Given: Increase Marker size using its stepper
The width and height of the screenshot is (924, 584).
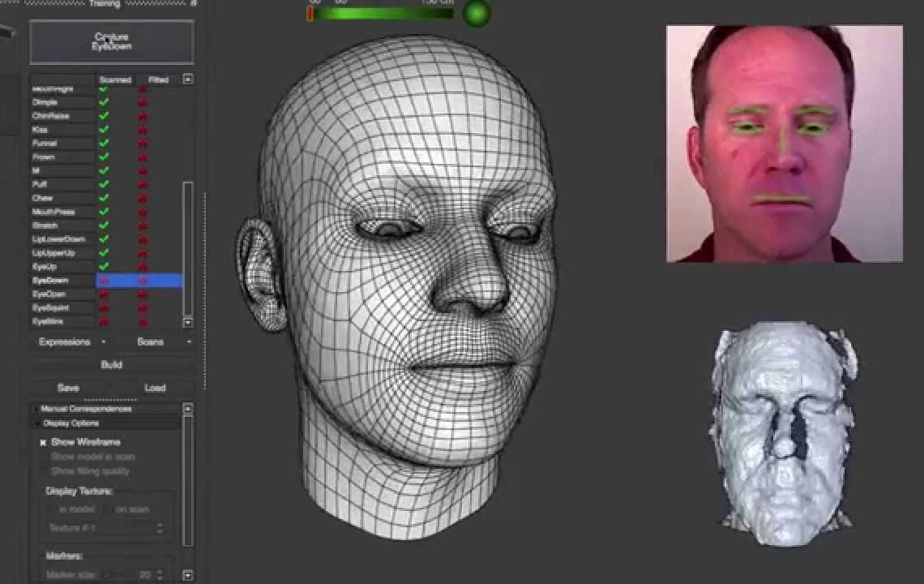Looking at the screenshot, I should point(159,569).
